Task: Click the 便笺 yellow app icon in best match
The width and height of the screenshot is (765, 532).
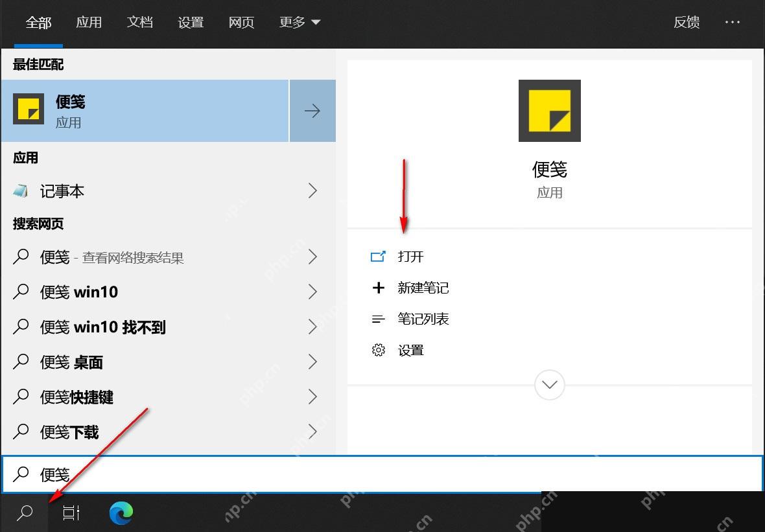Action: (29, 109)
